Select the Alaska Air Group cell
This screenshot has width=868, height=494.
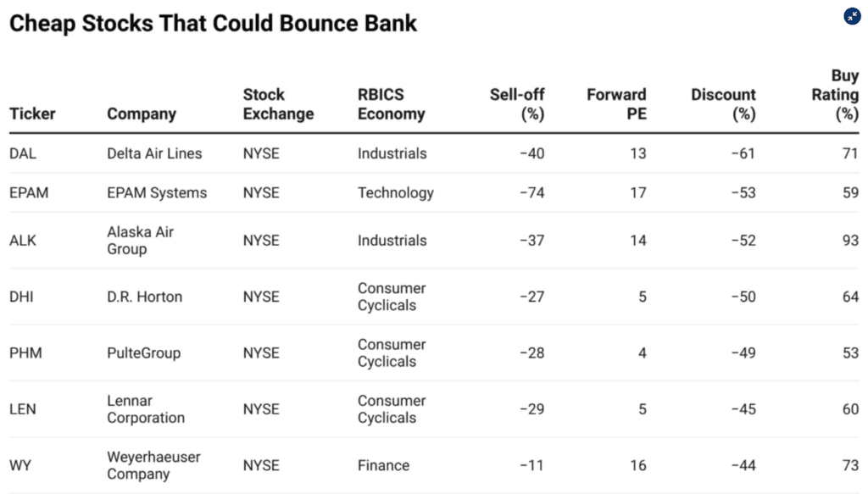pos(140,241)
